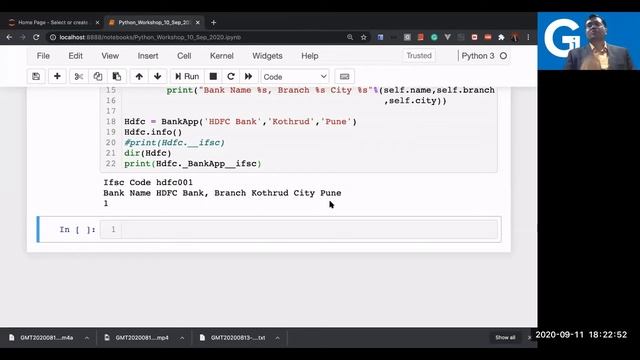Click the In [ ]: cell prompt

(x=78, y=230)
